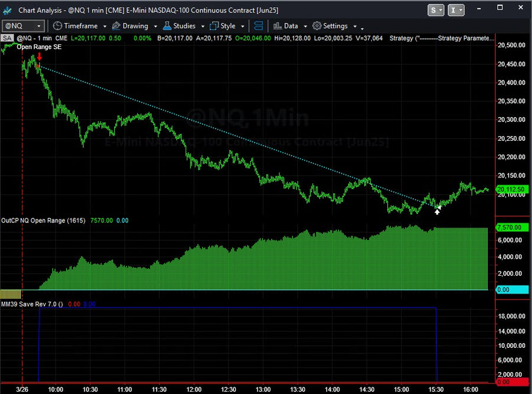532x394 pixels.
Task: Select the white exit arrow marker
Action: (437, 212)
